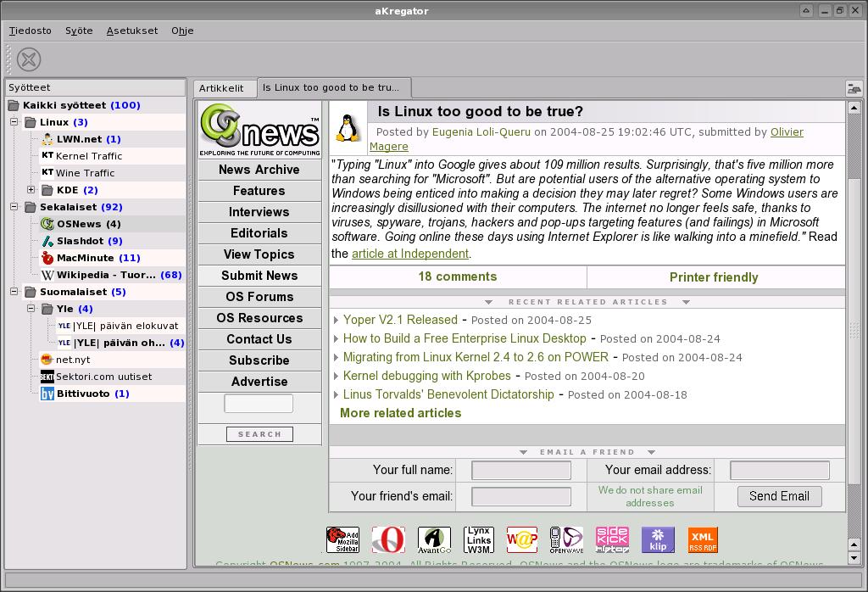Click the Tux penguin article icon
The width and height of the screenshot is (868, 592).
pyautogui.click(x=348, y=127)
